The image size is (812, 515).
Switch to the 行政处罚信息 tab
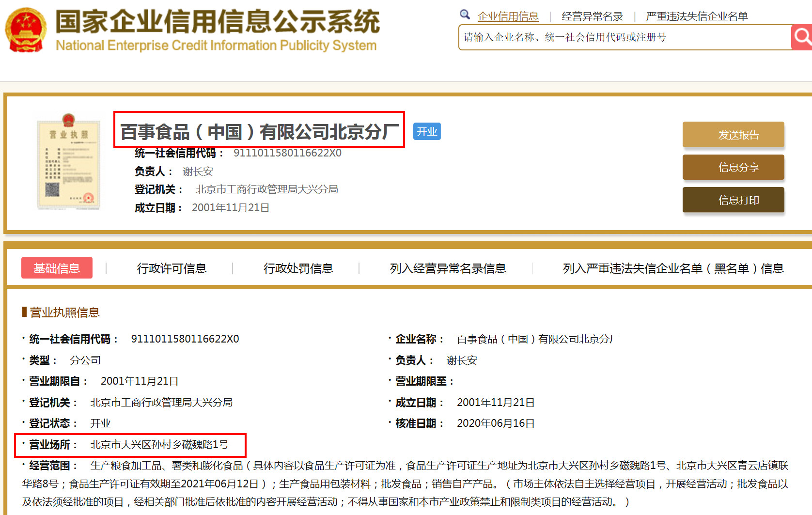pos(298,268)
